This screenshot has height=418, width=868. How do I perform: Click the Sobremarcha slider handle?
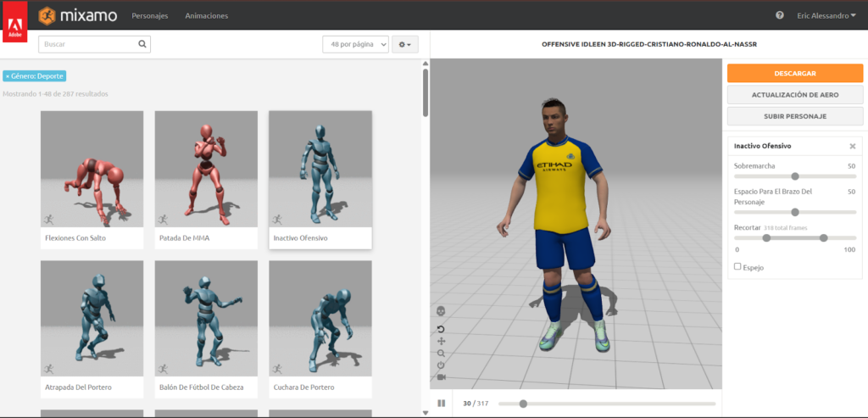795,176
